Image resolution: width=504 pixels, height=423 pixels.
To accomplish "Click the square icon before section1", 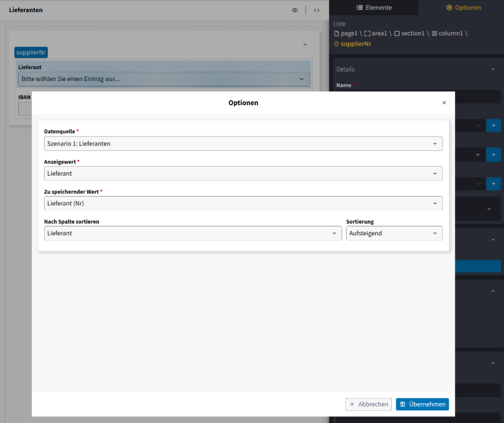I will click(397, 34).
